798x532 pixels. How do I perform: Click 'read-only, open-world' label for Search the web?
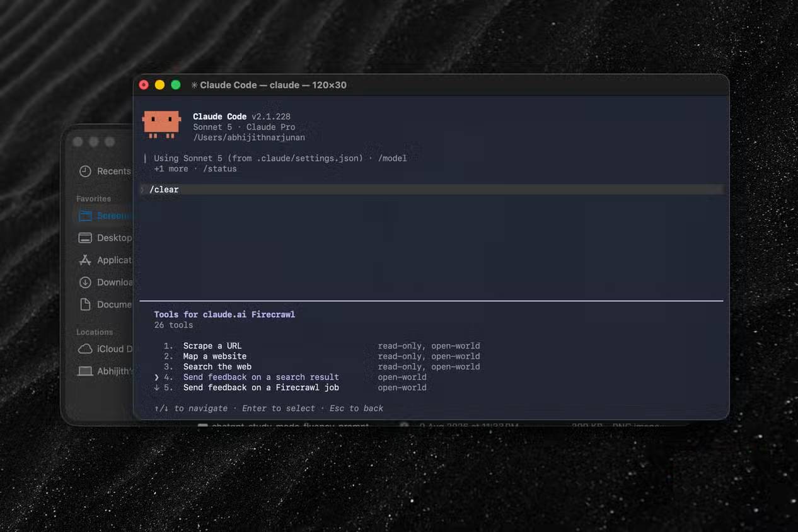429,367
